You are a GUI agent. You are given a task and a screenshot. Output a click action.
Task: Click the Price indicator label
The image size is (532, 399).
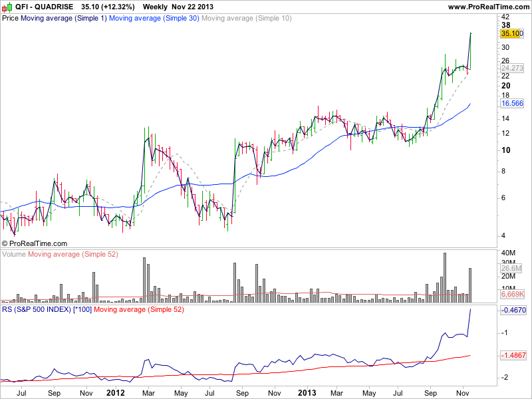10,18
